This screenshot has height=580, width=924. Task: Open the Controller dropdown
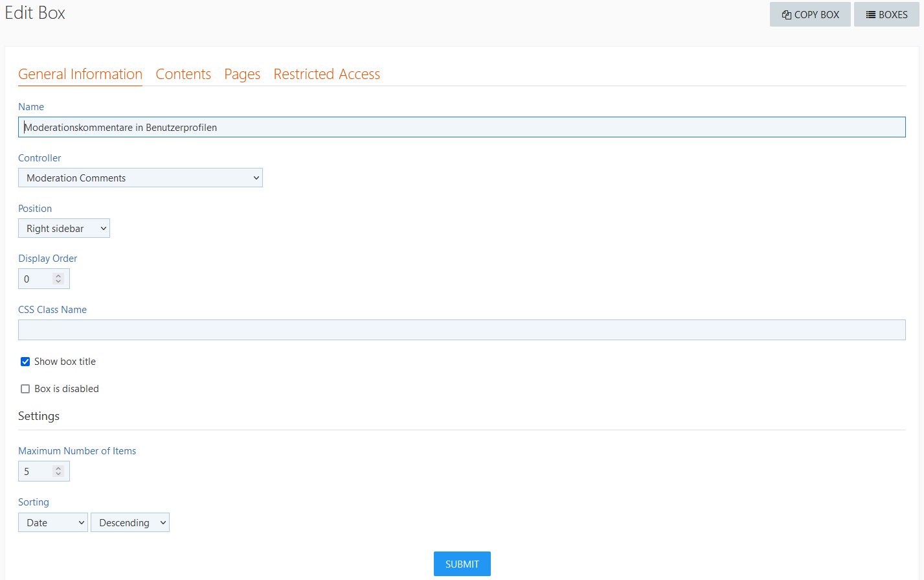coord(140,178)
